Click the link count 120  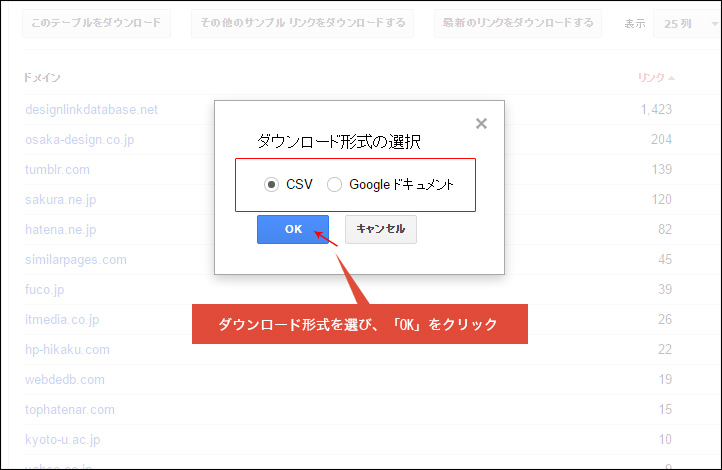click(662, 199)
